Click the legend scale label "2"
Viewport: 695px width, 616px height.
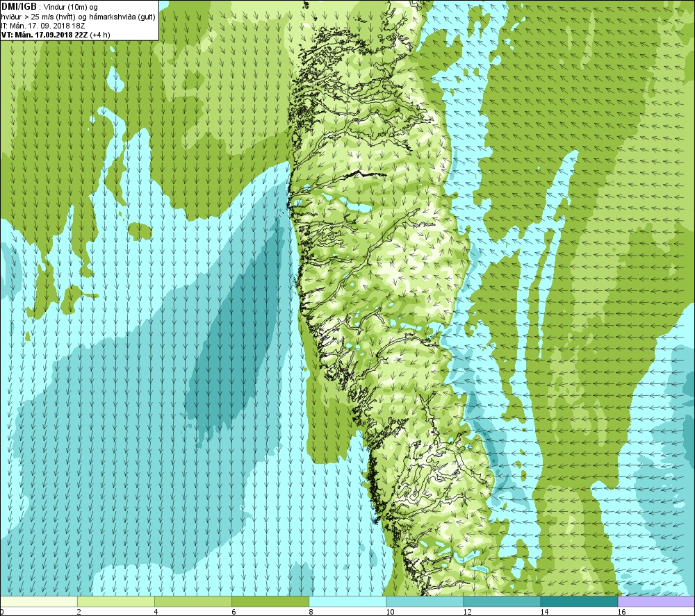(x=79, y=612)
